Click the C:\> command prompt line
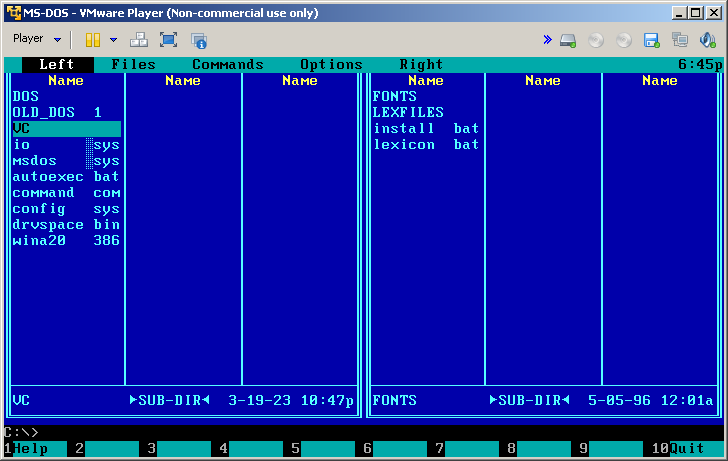The height and width of the screenshot is (461, 728). 364,432
